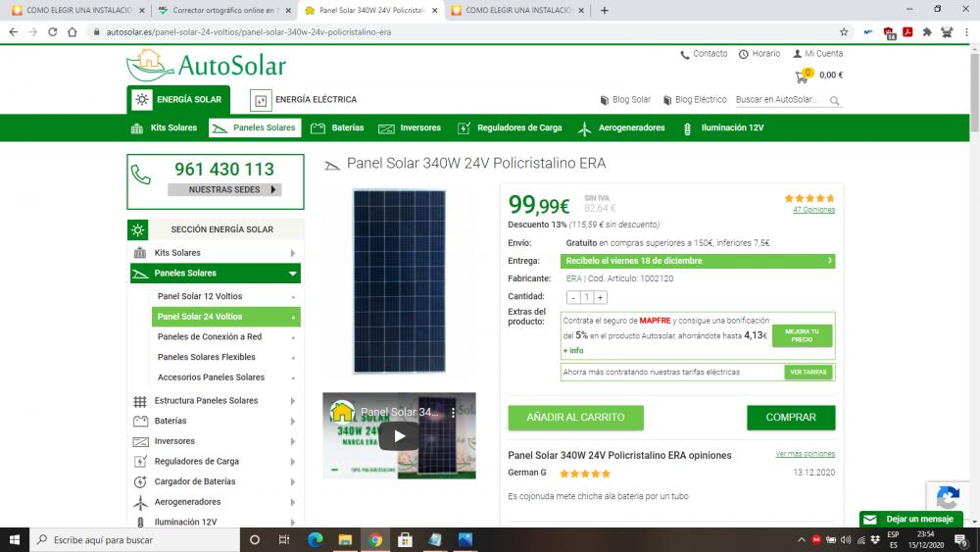Click Añadir al carrito button

click(575, 418)
